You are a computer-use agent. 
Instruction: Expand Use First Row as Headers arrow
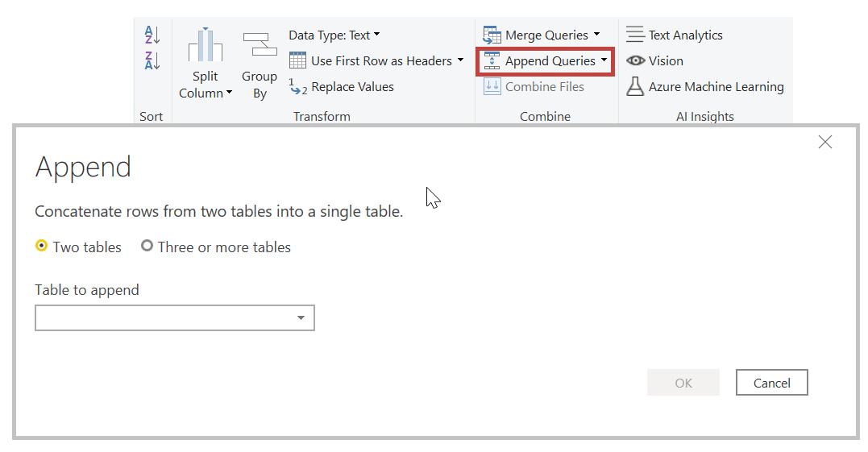coord(460,60)
